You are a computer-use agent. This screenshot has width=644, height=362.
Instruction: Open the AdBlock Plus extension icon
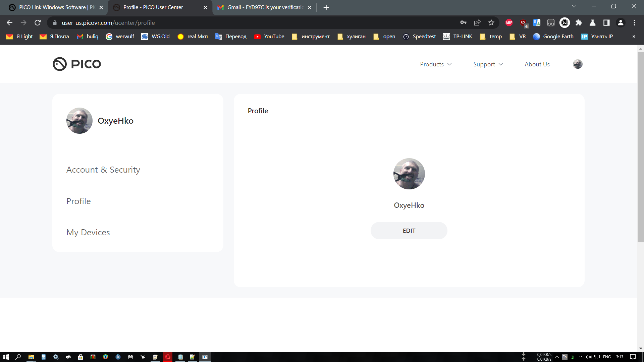coord(509,23)
